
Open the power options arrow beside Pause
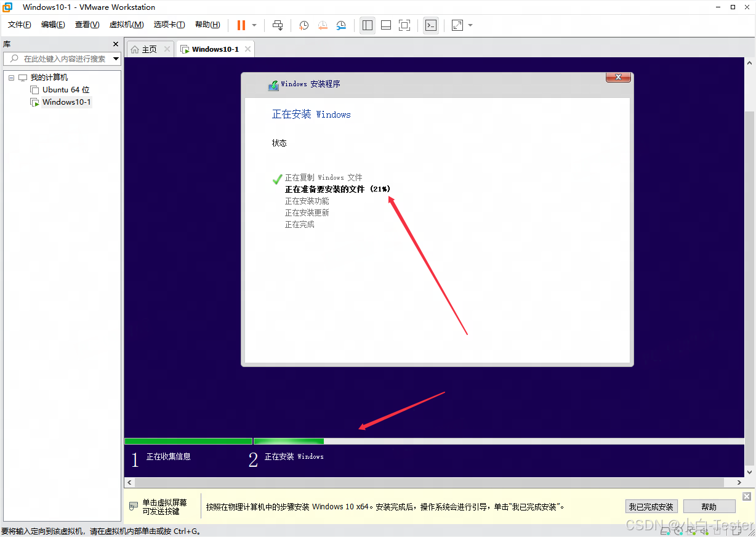click(x=254, y=25)
